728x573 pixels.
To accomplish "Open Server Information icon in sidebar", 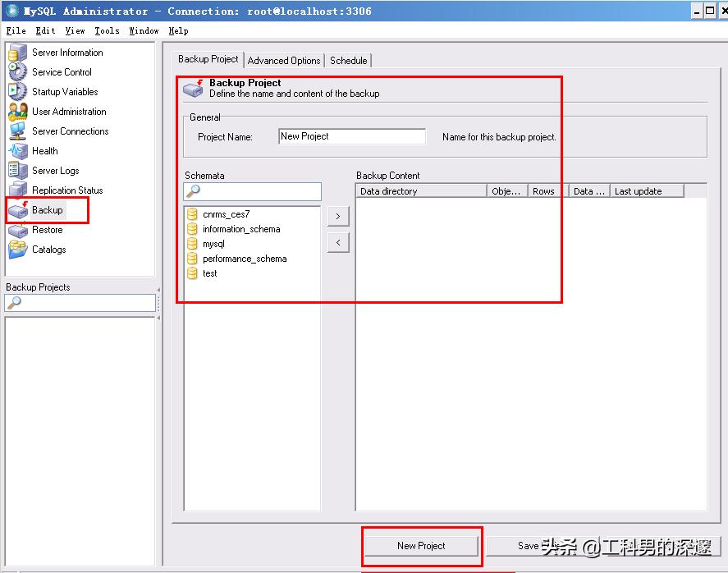I will tap(17, 53).
